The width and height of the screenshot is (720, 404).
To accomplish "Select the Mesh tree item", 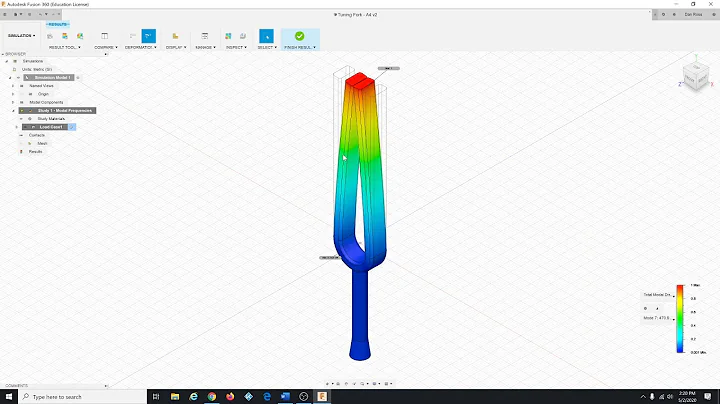I will tap(42, 144).
